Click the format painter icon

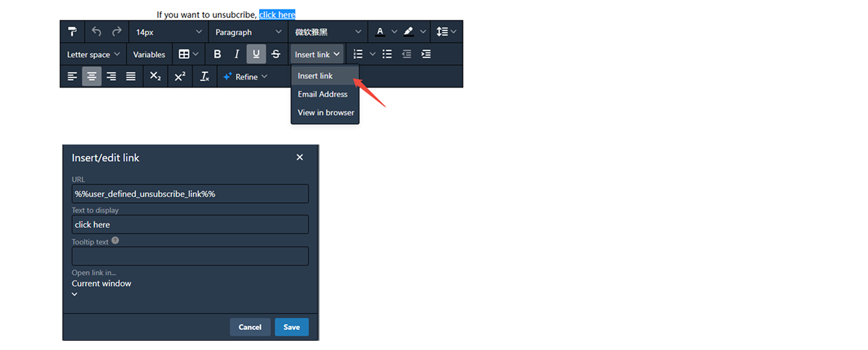(x=72, y=32)
